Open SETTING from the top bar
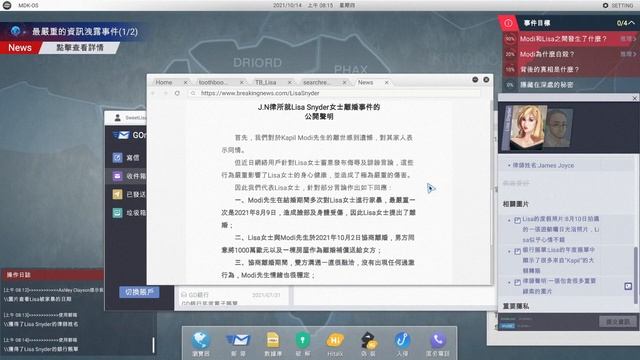Viewport: 640px width, 360px height. tap(618, 5)
